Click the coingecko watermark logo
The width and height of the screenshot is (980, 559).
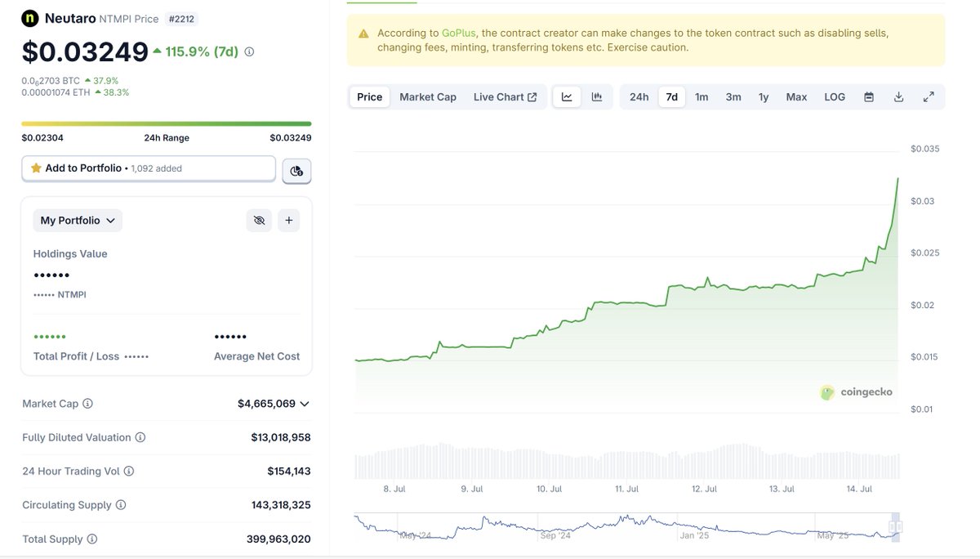[x=857, y=392]
